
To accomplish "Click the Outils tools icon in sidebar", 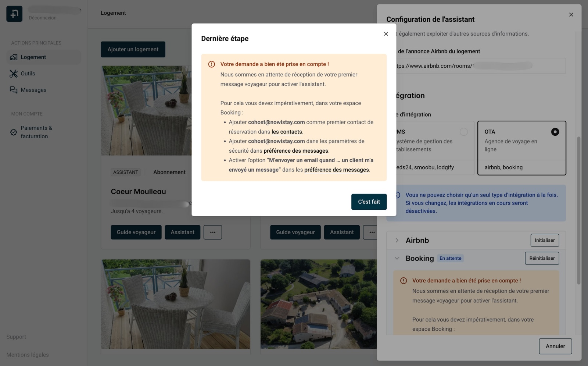I will (14, 74).
